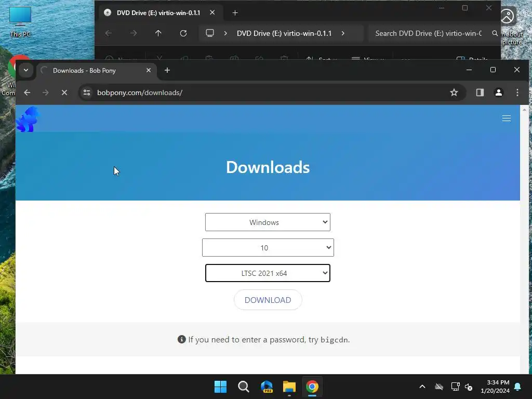Minimize the Chrome window

pyautogui.click(x=469, y=70)
